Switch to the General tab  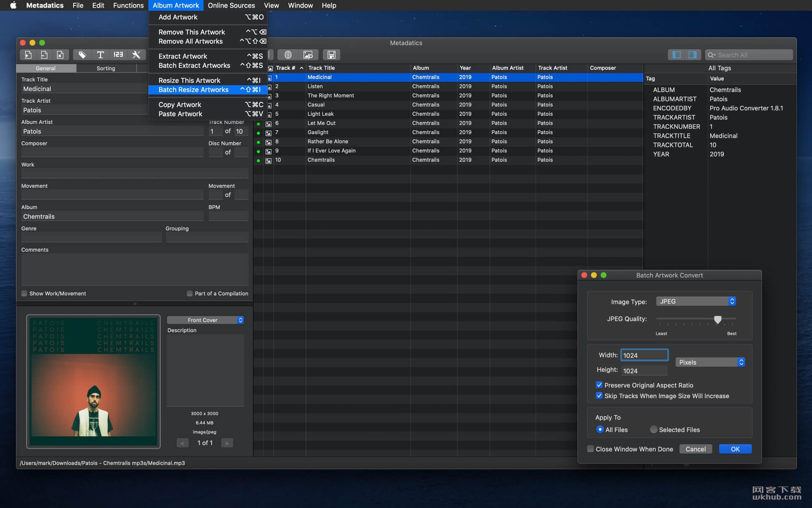click(x=45, y=68)
